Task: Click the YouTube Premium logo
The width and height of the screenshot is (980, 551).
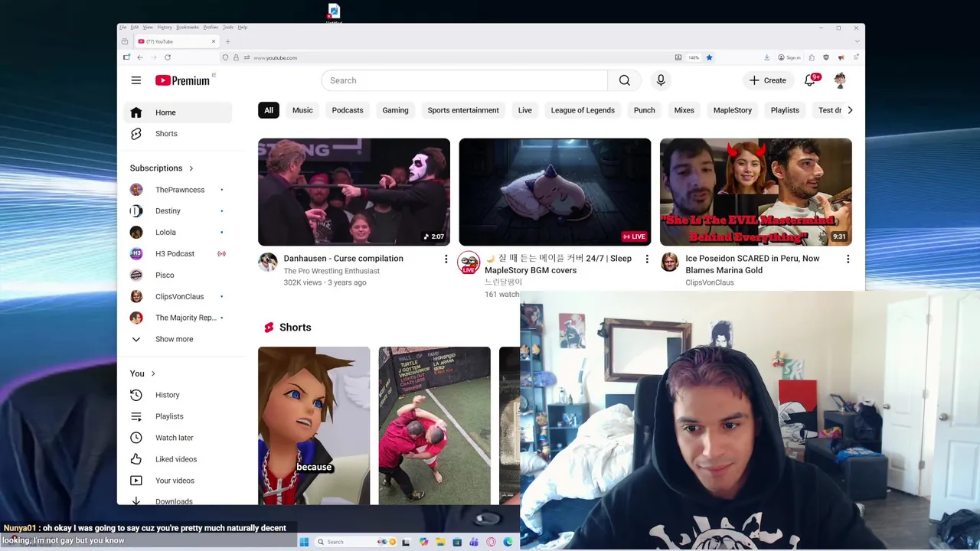Action: pyautogui.click(x=182, y=80)
